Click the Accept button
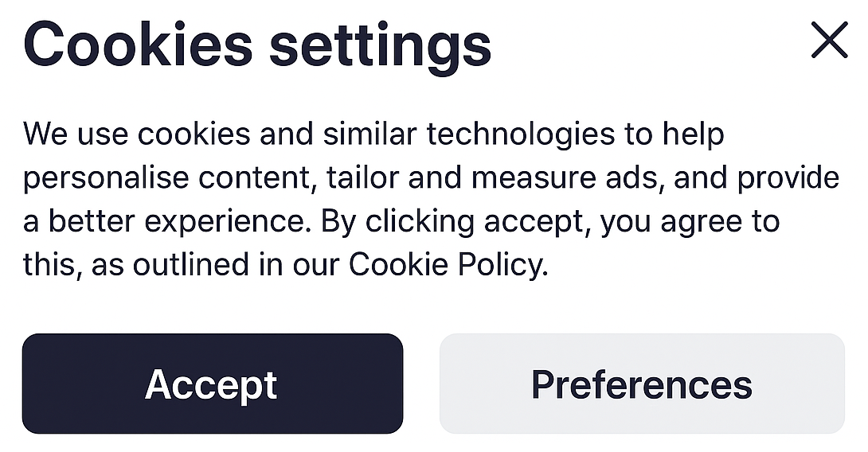Screen dimensions: 868x452 (212, 384)
